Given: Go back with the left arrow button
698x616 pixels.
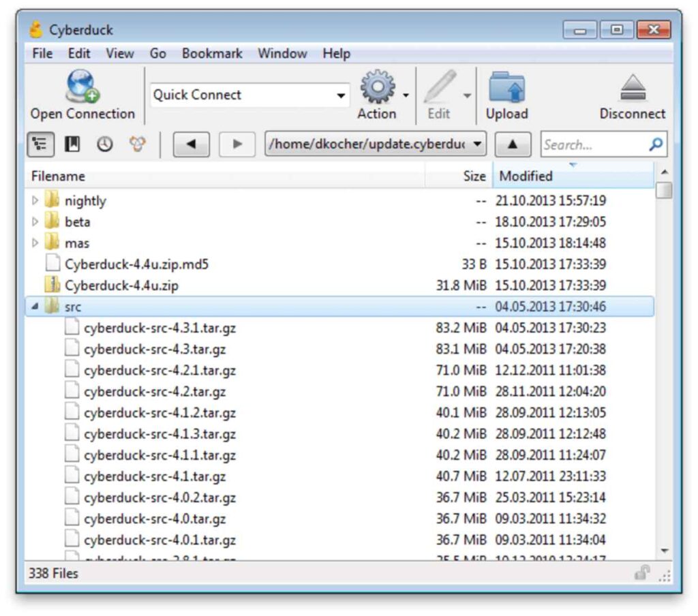Looking at the screenshot, I should pyautogui.click(x=191, y=144).
